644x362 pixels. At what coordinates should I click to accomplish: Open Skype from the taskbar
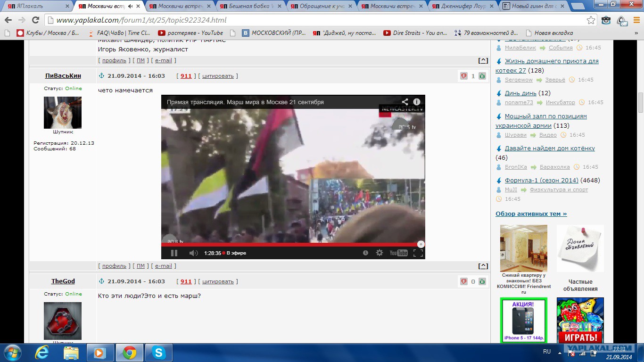(158, 353)
